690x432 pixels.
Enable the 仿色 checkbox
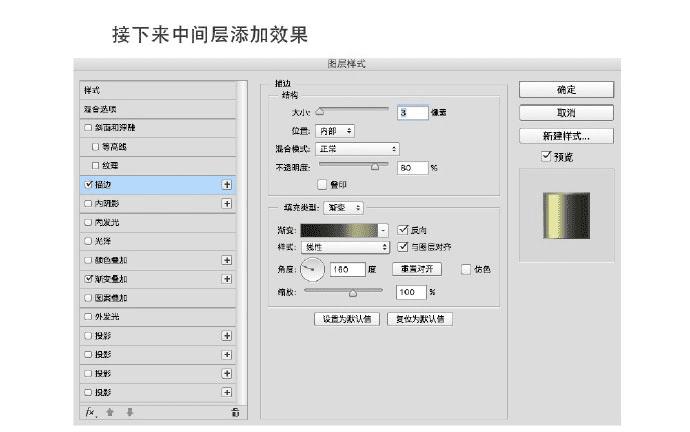pyautogui.click(x=466, y=269)
